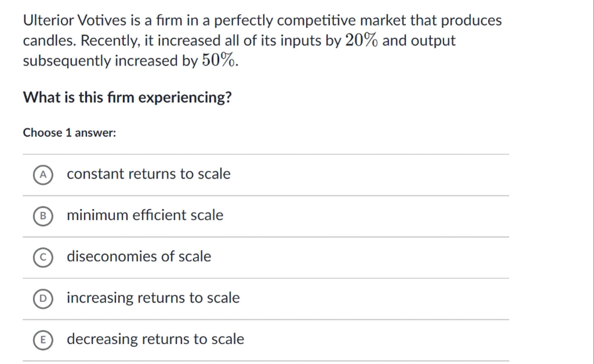Select radio button A circle
The image size is (594, 364).
(x=43, y=175)
